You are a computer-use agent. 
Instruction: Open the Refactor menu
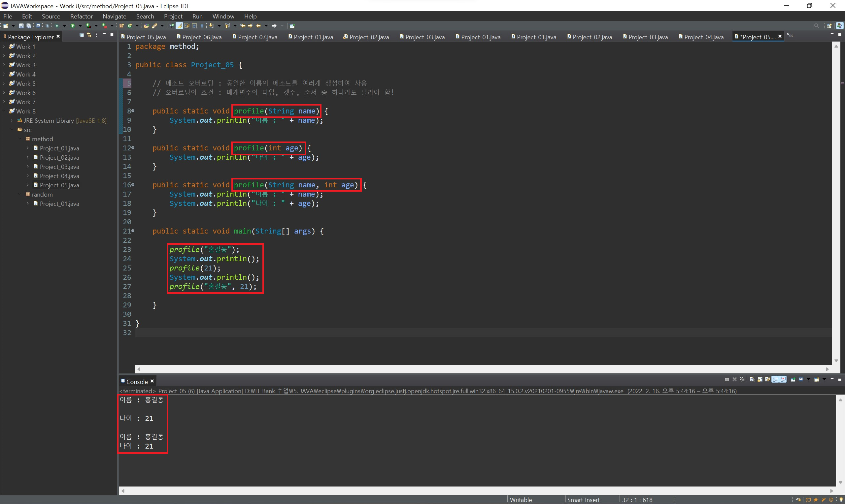(81, 16)
